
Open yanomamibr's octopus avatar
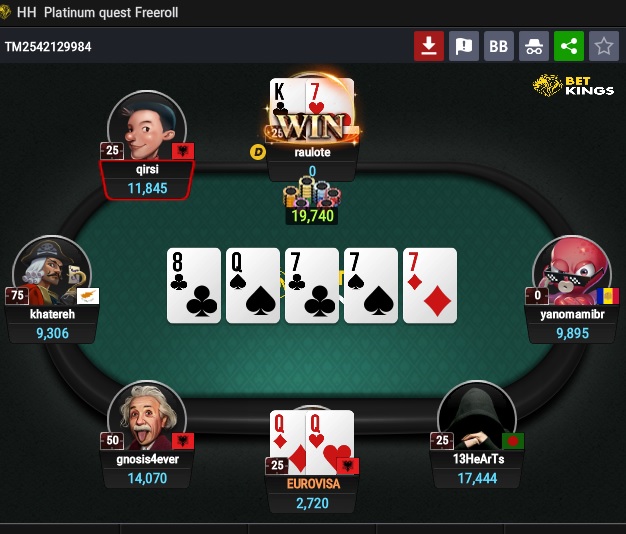[x=572, y=271]
